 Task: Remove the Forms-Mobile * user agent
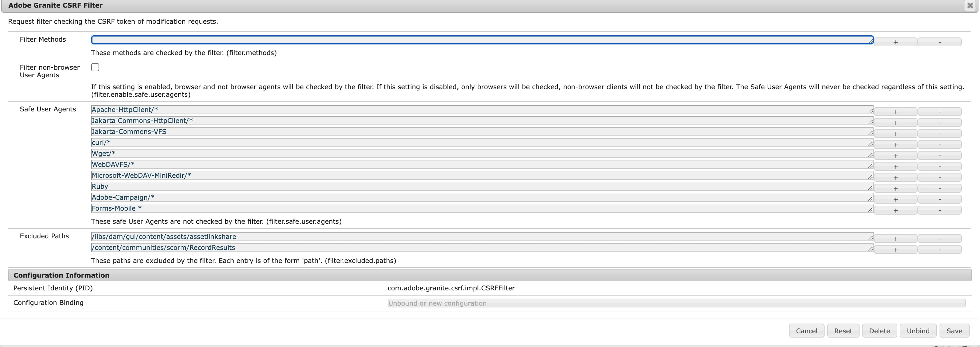click(939, 210)
